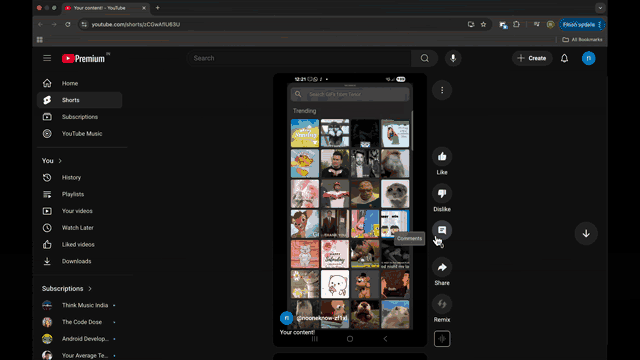Click install/cast icon in address bar
This screenshot has width=640, height=360.
[x=471, y=24]
